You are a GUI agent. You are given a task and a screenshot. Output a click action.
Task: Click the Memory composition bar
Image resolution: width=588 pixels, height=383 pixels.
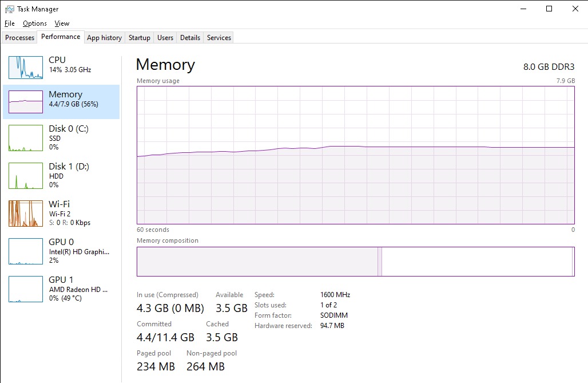click(355, 262)
